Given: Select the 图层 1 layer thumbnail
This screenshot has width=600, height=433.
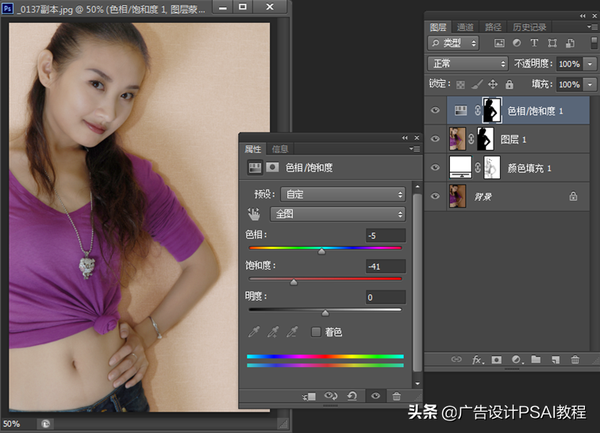Looking at the screenshot, I should pyautogui.click(x=461, y=138).
